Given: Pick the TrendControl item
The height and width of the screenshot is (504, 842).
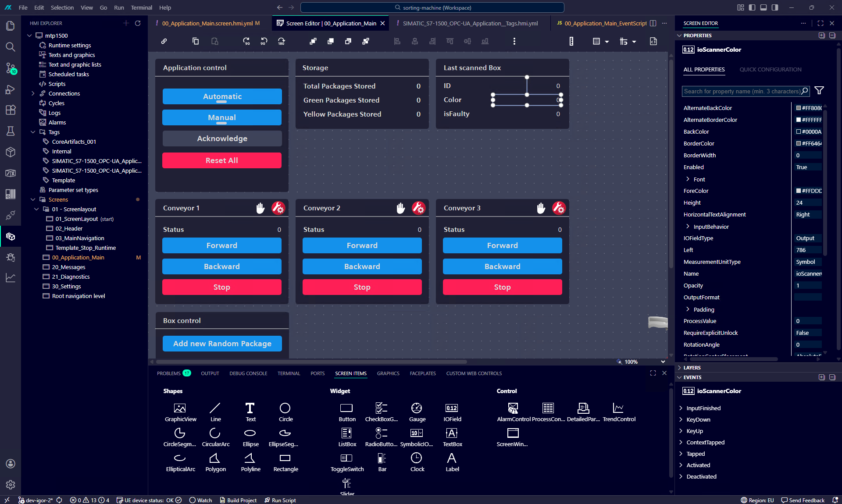Looking at the screenshot, I should (x=619, y=412).
